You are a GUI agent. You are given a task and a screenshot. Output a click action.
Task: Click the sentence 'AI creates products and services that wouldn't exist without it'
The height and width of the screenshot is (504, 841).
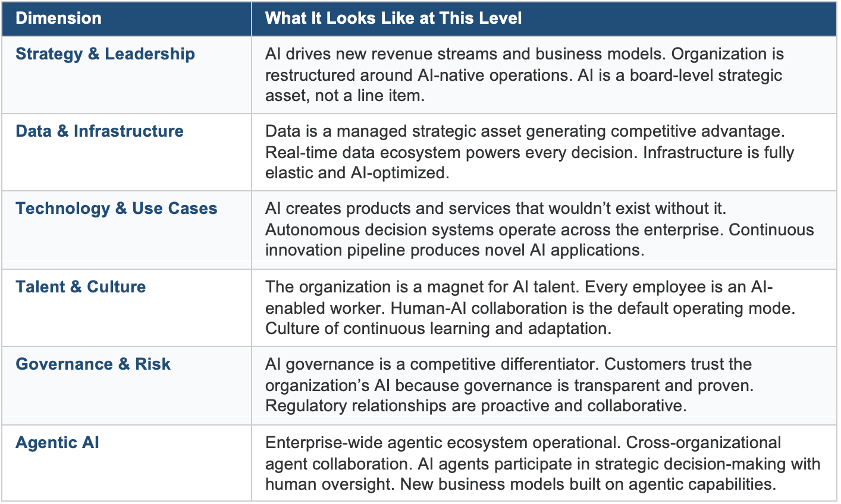(495, 209)
